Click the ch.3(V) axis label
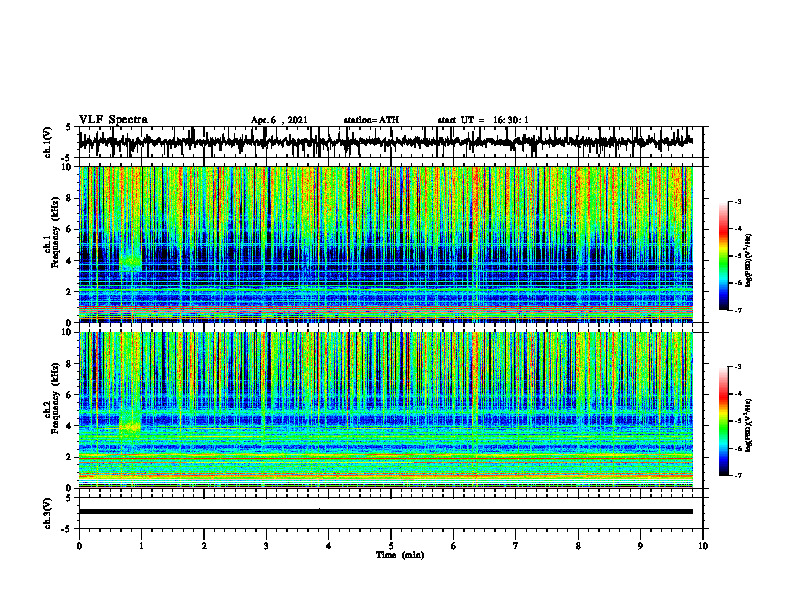The image size is (792, 612). click(48, 513)
